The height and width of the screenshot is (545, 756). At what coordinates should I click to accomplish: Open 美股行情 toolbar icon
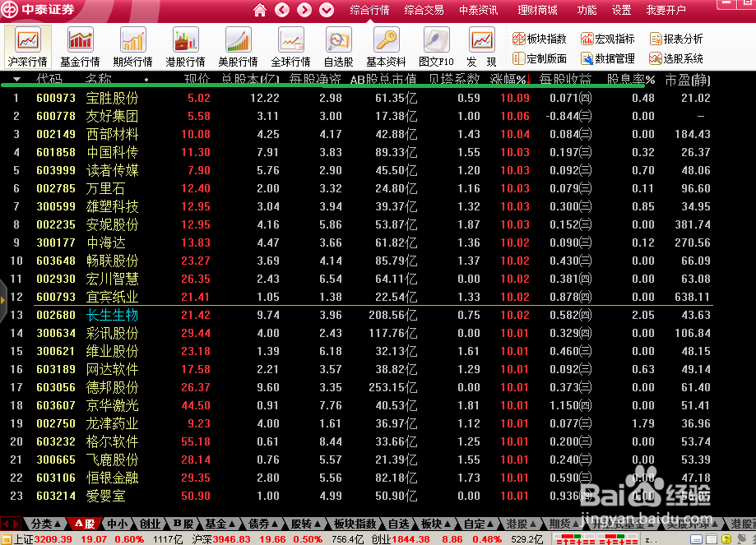coord(239,47)
